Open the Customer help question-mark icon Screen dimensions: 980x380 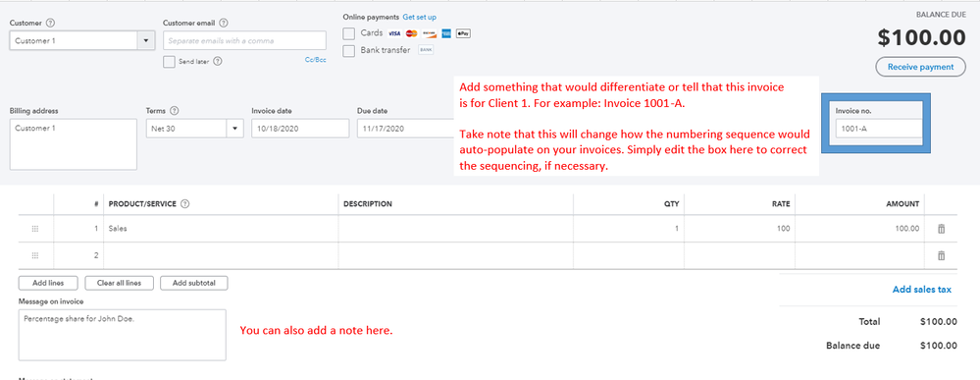tap(51, 23)
